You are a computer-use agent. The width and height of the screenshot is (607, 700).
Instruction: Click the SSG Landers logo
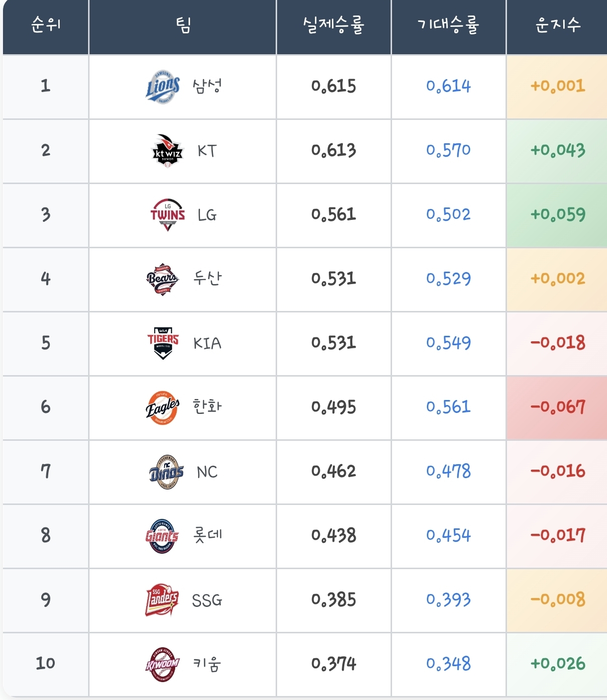click(x=162, y=600)
